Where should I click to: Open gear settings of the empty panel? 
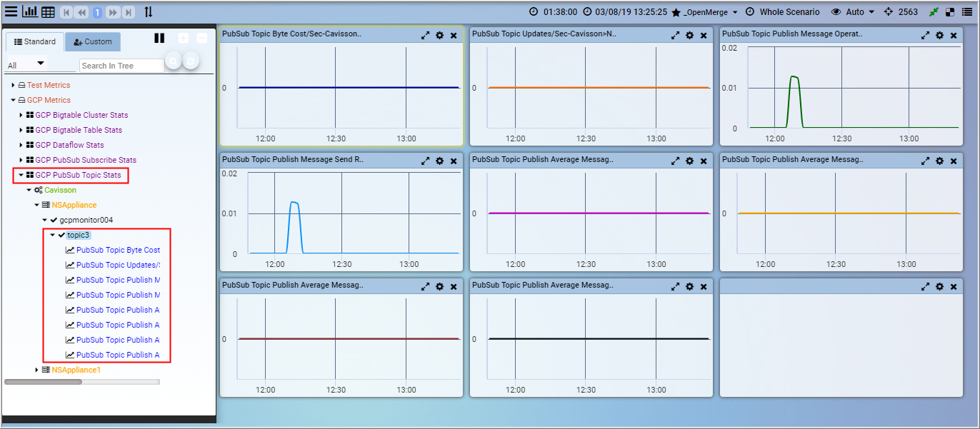pos(939,286)
